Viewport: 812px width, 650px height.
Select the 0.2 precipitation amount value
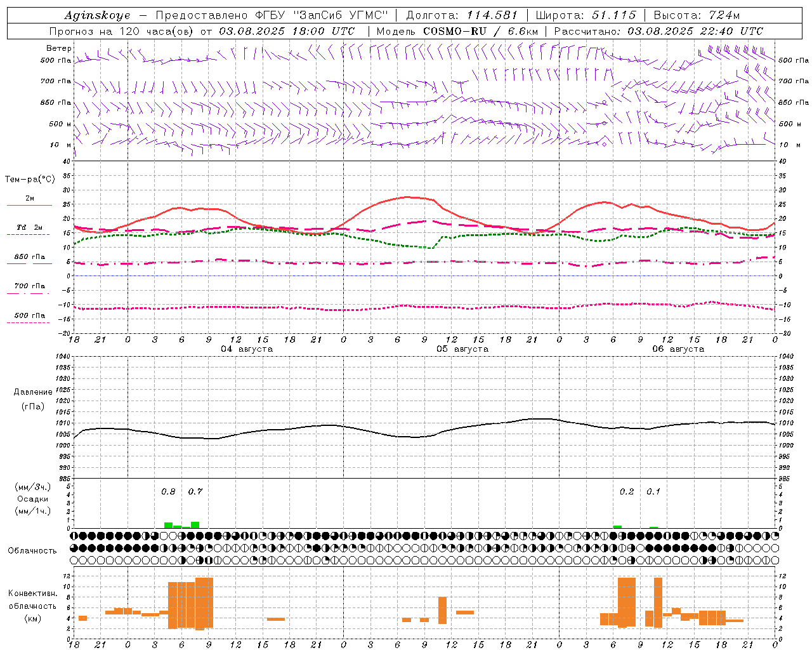coord(626,491)
